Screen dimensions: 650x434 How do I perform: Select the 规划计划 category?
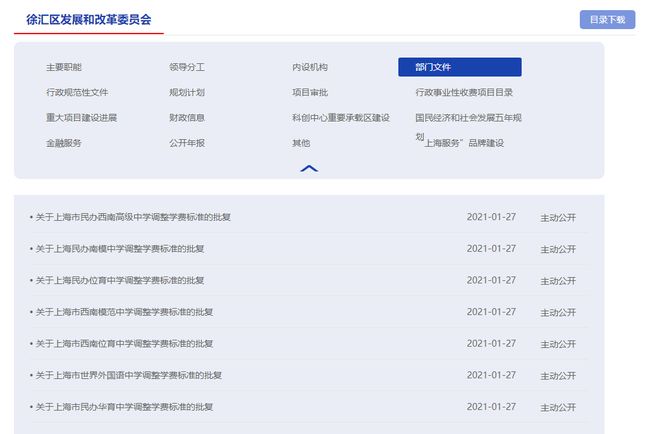pos(187,92)
